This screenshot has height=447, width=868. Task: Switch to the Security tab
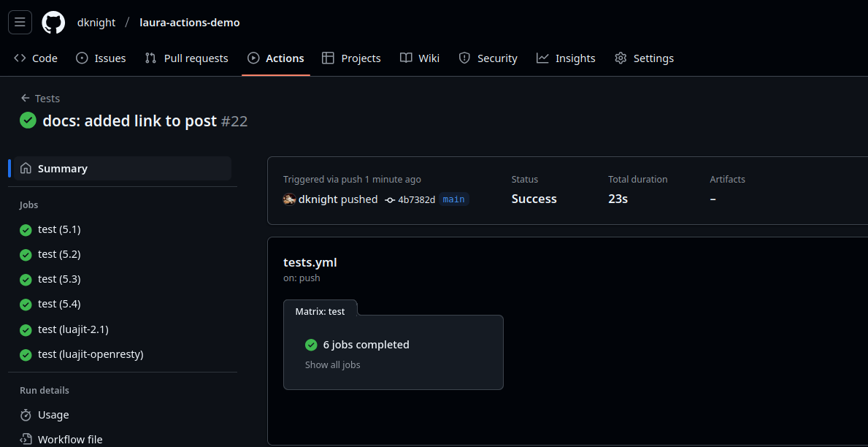[488, 58]
